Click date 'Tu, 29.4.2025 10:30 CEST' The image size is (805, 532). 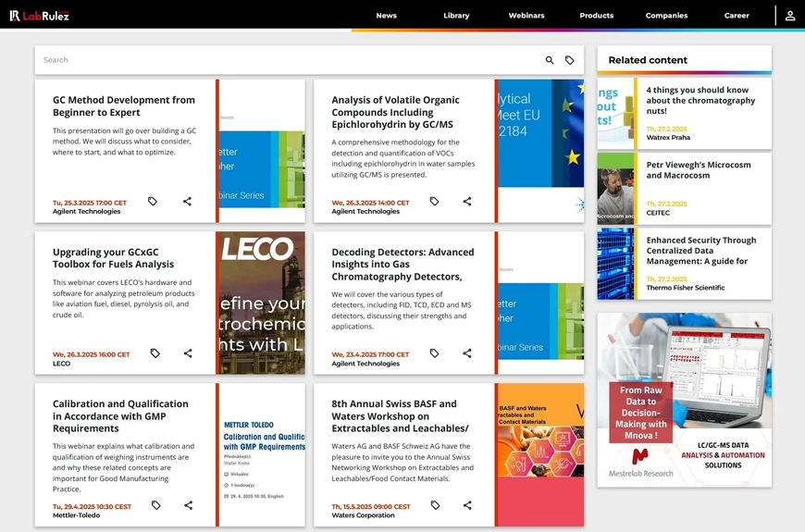[x=92, y=506]
